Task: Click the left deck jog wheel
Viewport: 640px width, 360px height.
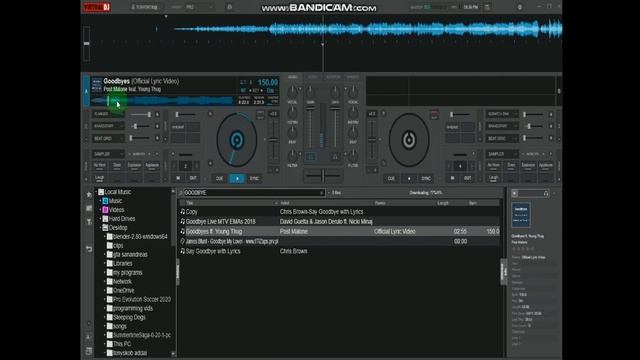Action: point(237,140)
